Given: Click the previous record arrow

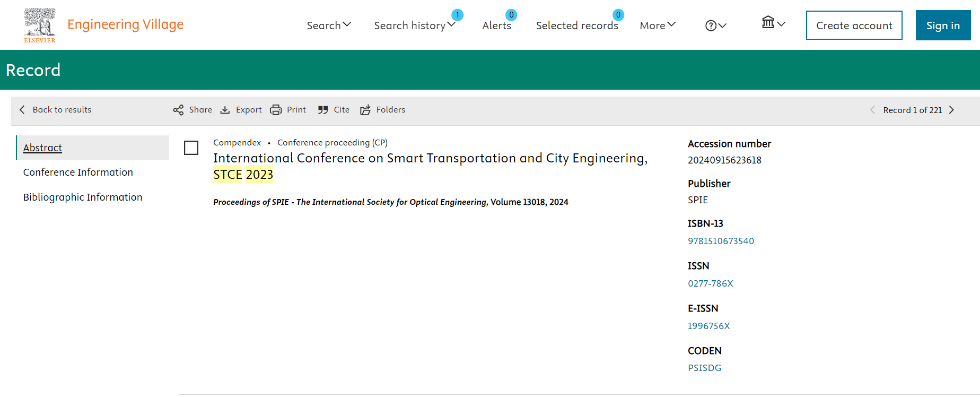Looking at the screenshot, I should point(872,110).
